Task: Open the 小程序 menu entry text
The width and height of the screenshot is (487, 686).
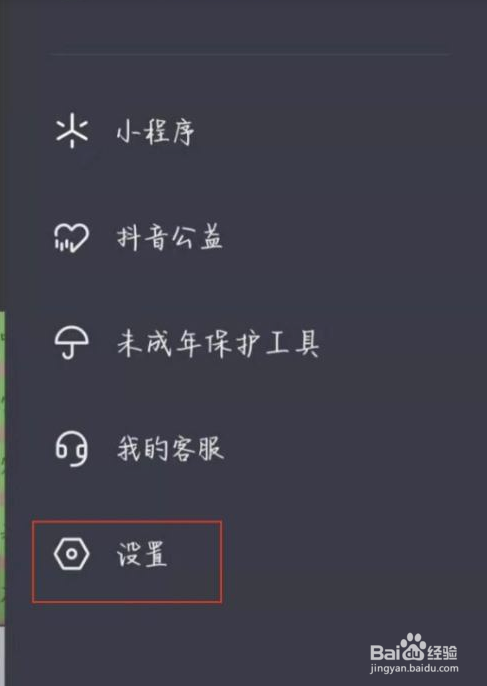Action: click(155, 133)
